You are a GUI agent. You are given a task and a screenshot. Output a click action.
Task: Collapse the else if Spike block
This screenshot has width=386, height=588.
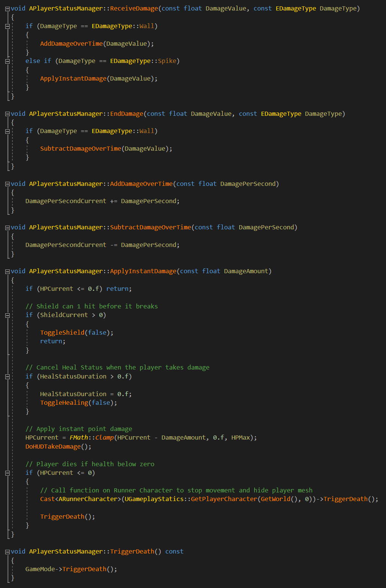coord(7,61)
